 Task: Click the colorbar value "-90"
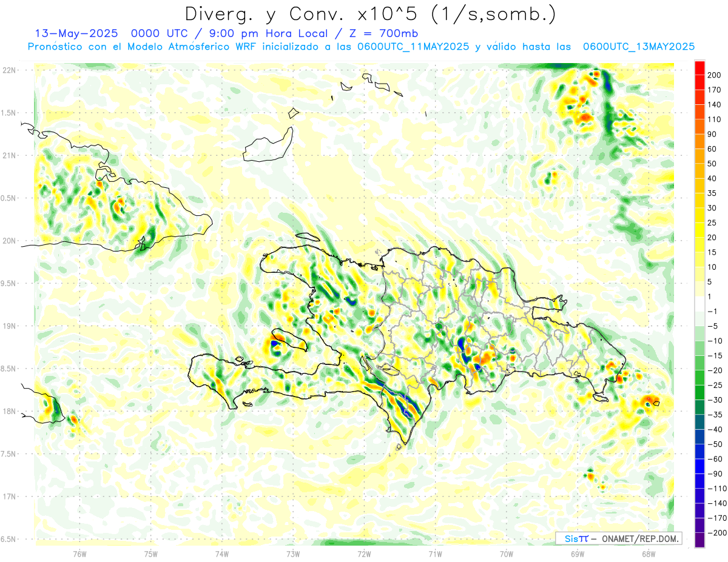coord(715,473)
